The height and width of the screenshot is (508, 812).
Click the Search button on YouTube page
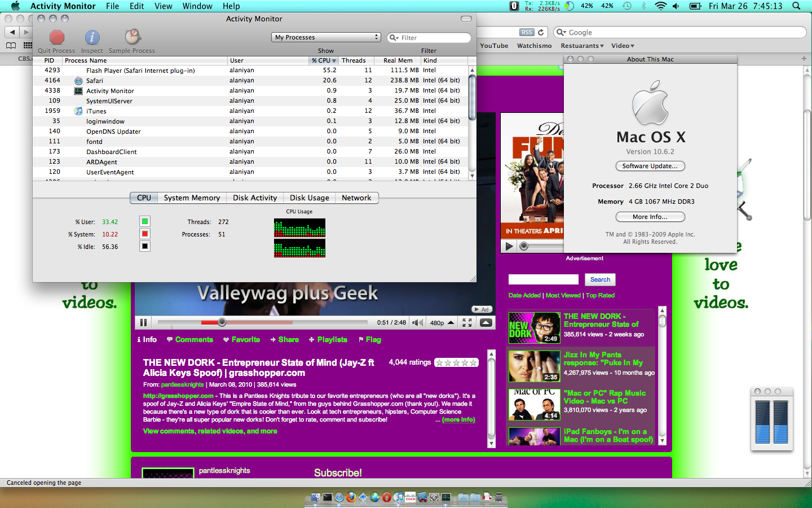[600, 279]
